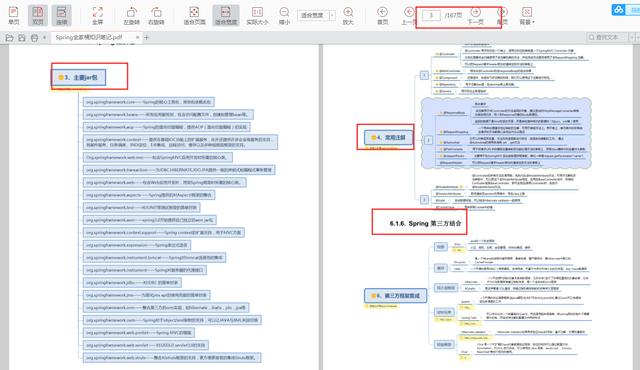
Task: Open file via the folder icon
Action: 9,38
